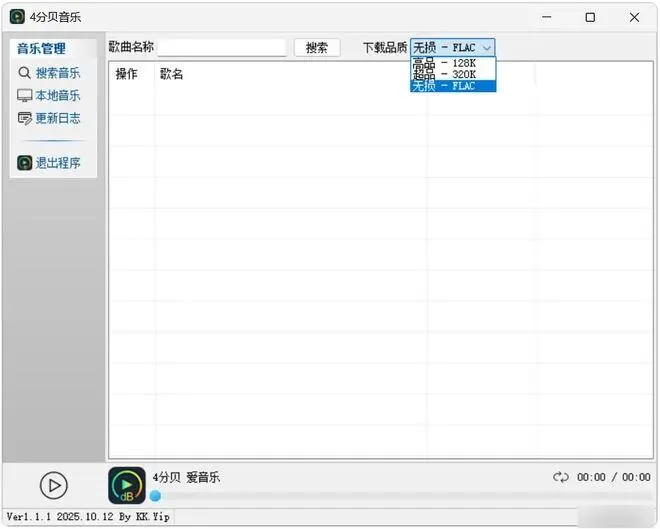Select 超品 - 320K quality option
This screenshot has width=660, height=529.
pos(453,74)
